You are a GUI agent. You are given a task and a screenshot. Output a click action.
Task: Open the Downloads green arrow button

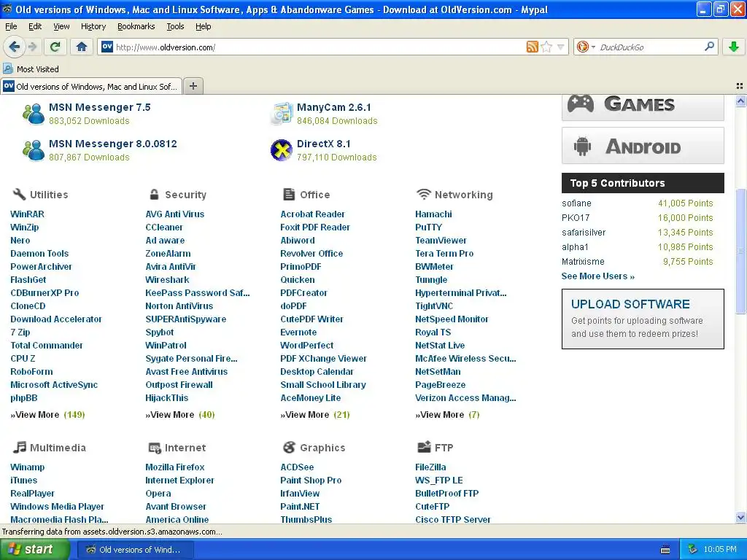pos(734,47)
